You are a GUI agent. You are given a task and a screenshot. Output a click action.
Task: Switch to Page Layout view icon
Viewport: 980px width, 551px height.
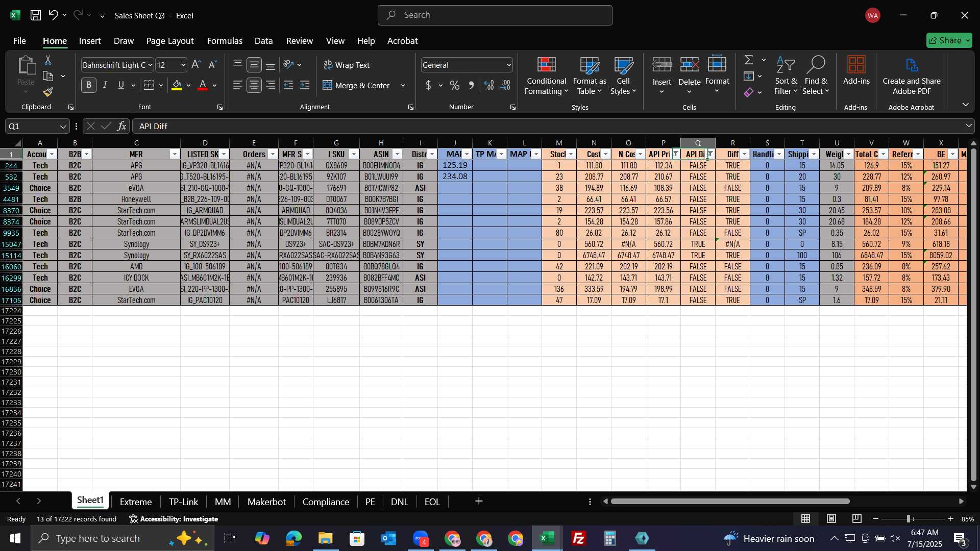831,519
